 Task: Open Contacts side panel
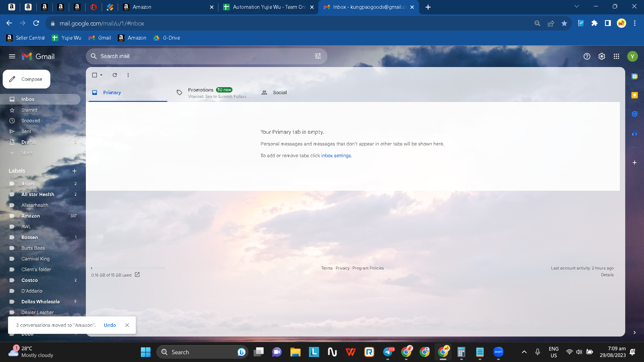coord(635,133)
